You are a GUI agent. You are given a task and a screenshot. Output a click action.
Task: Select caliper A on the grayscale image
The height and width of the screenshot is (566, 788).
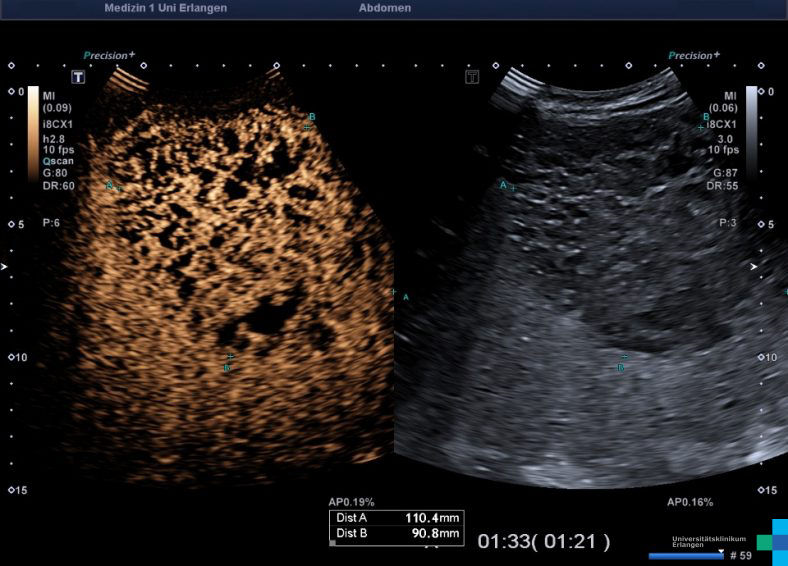click(x=512, y=187)
